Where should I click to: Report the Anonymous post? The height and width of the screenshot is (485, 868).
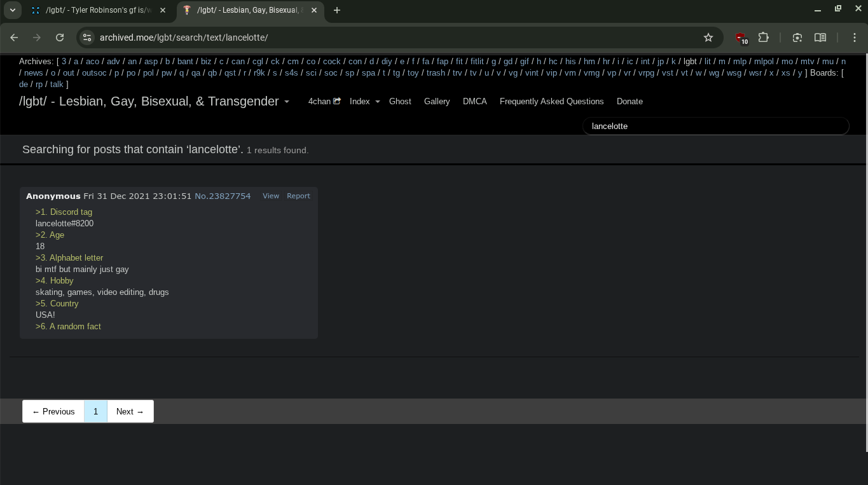298,196
